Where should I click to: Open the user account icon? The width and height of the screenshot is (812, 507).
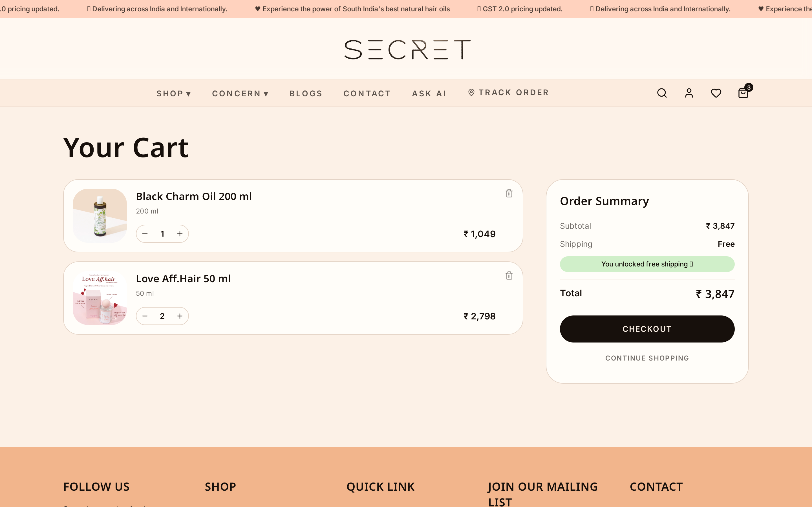pyautogui.click(x=689, y=93)
